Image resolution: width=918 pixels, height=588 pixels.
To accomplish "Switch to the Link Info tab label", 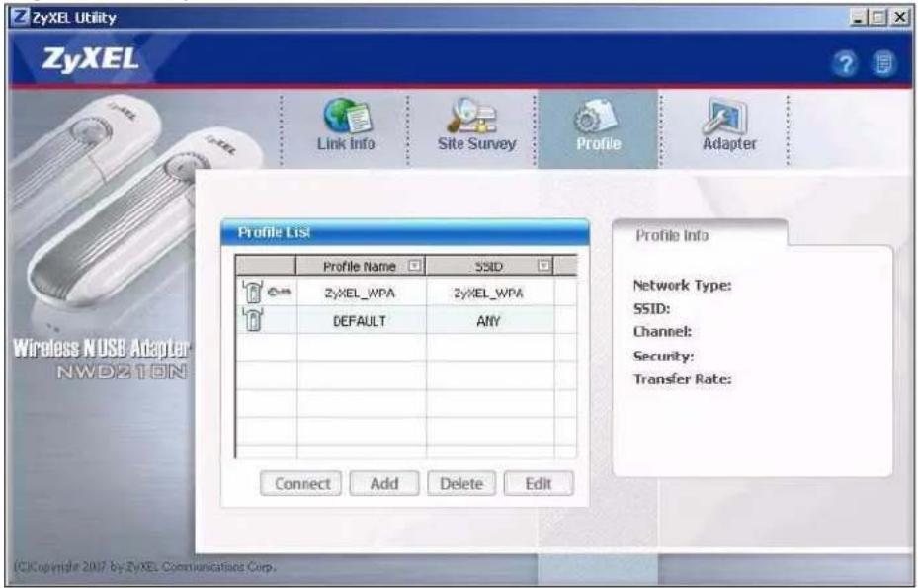I will 346,144.
